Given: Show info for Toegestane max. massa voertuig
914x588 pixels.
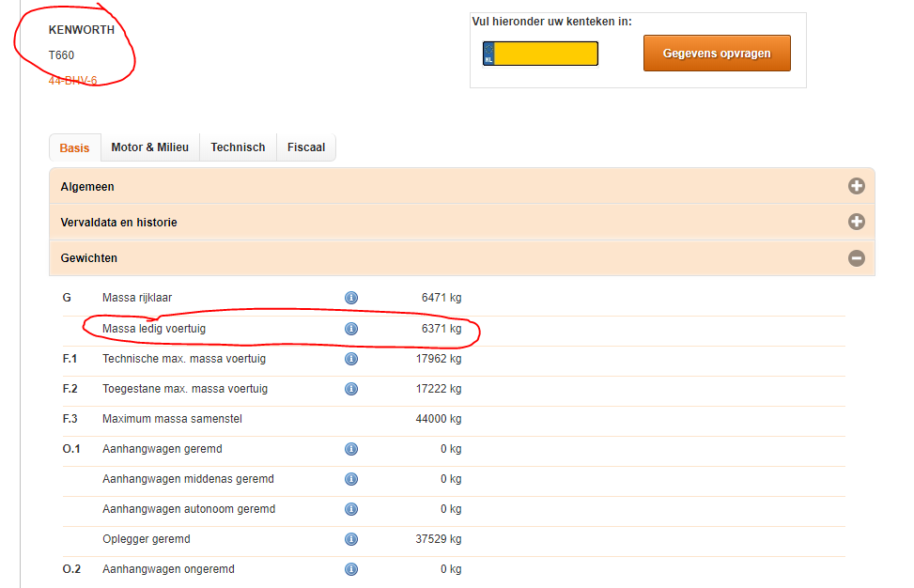Looking at the screenshot, I should pos(351,389).
